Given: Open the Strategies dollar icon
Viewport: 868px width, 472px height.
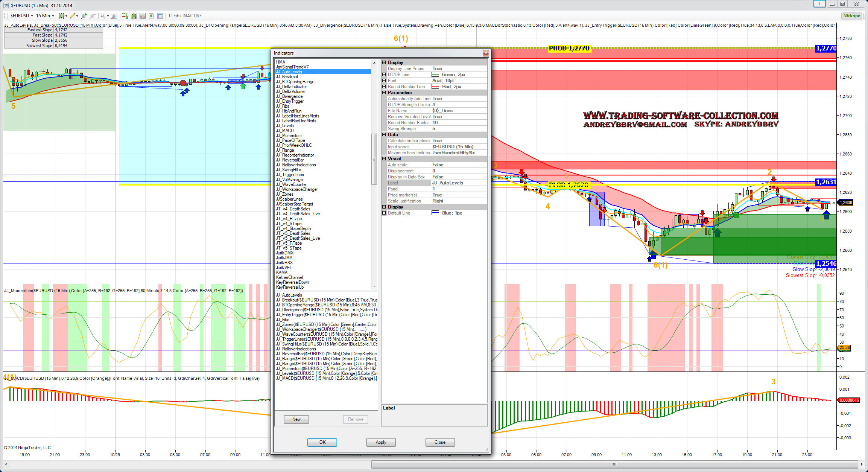Looking at the screenshot, I should 151,16.
